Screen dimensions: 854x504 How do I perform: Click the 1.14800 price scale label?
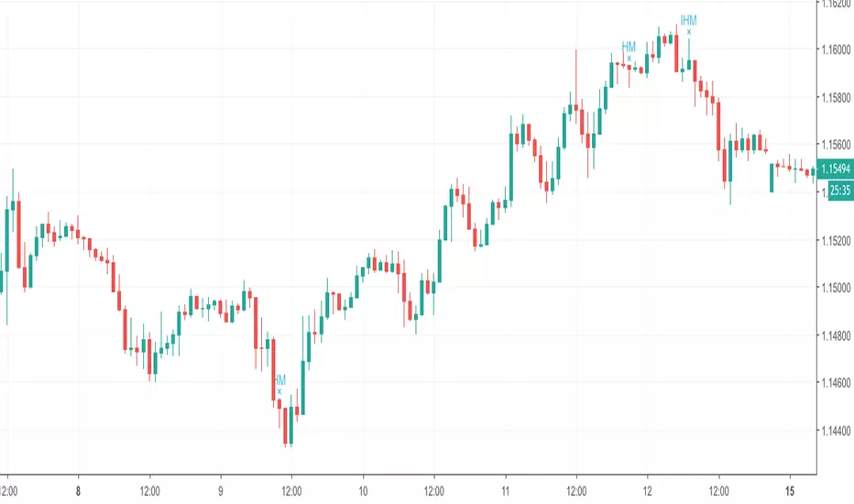836,336
